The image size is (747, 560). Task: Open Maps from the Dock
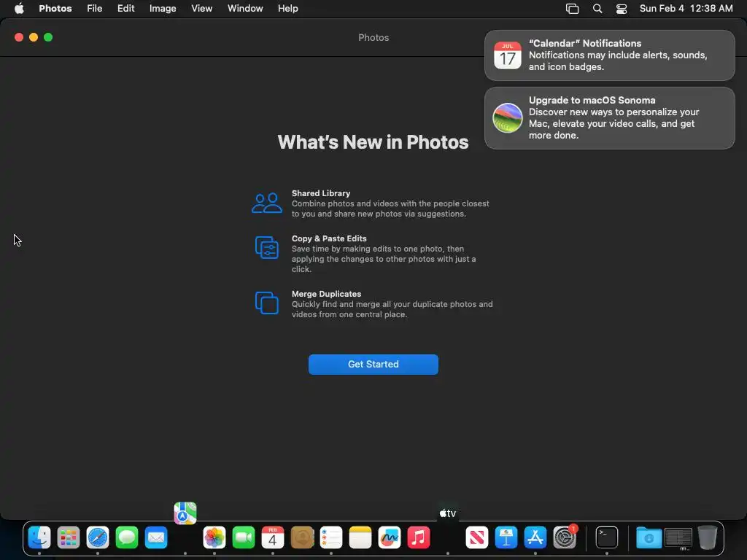185,513
